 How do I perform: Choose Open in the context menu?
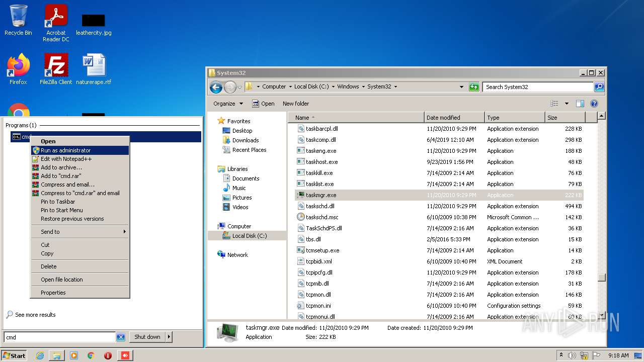79,141
